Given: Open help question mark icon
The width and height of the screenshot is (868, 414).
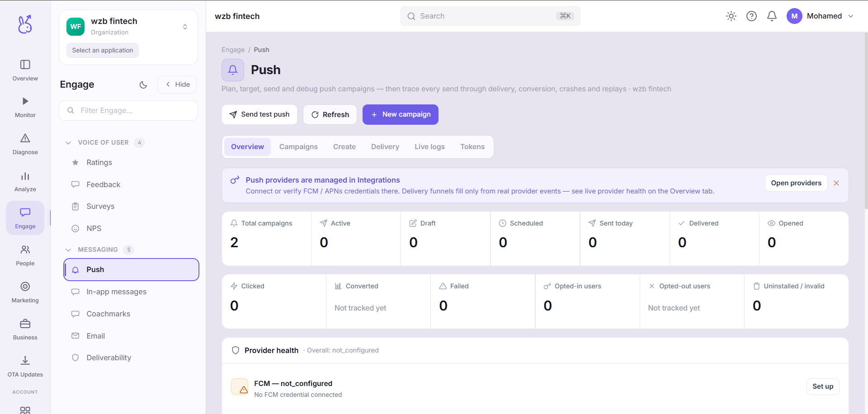Looking at the screenshot, I should point(751,16).
